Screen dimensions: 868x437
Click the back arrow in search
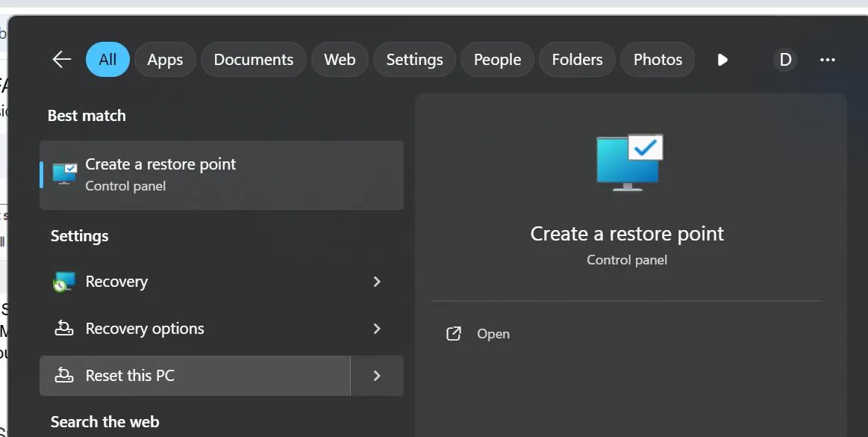61,59
